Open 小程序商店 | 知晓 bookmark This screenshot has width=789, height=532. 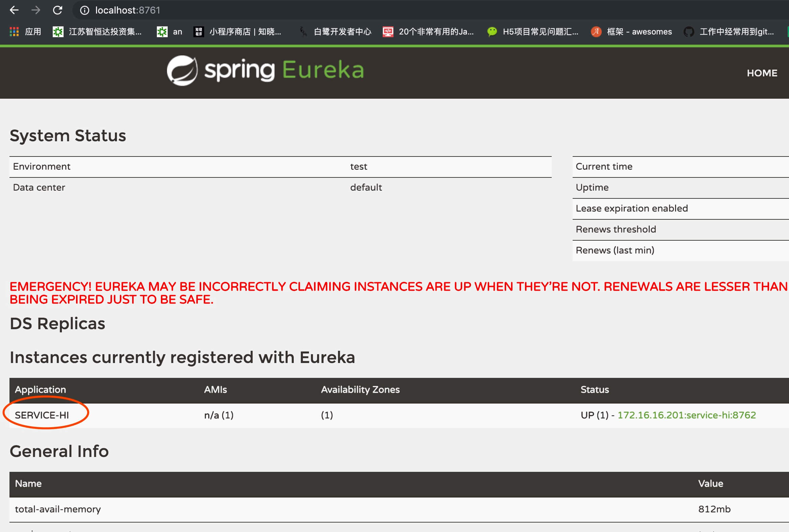coord(237,31)
